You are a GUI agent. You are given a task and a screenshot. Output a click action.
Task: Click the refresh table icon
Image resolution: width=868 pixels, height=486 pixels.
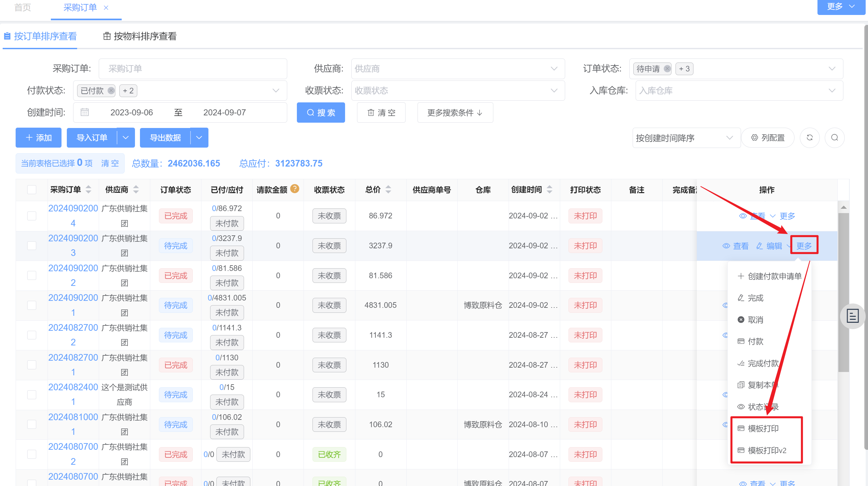pyautogui.click(x=810, y=138)
